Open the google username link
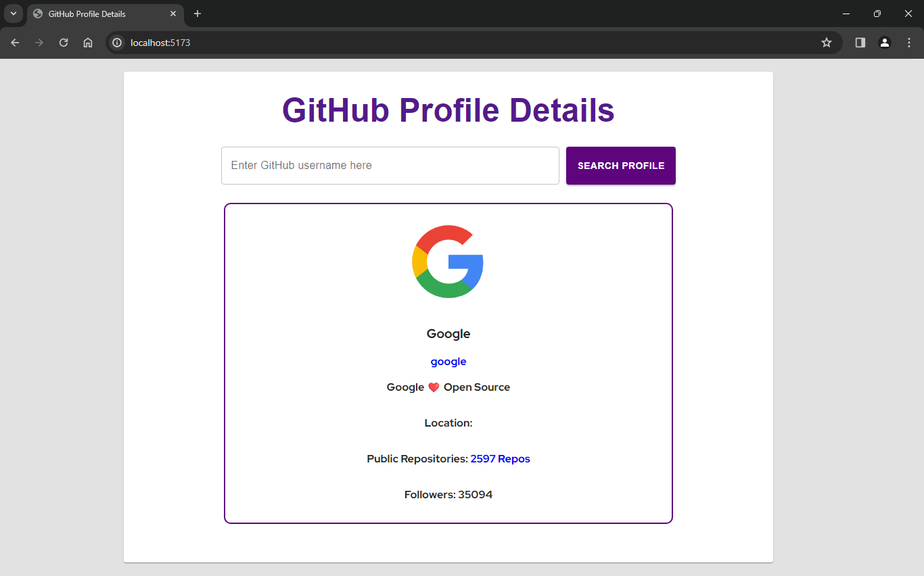This screenshot has height=576, width=924. (448, 362)
